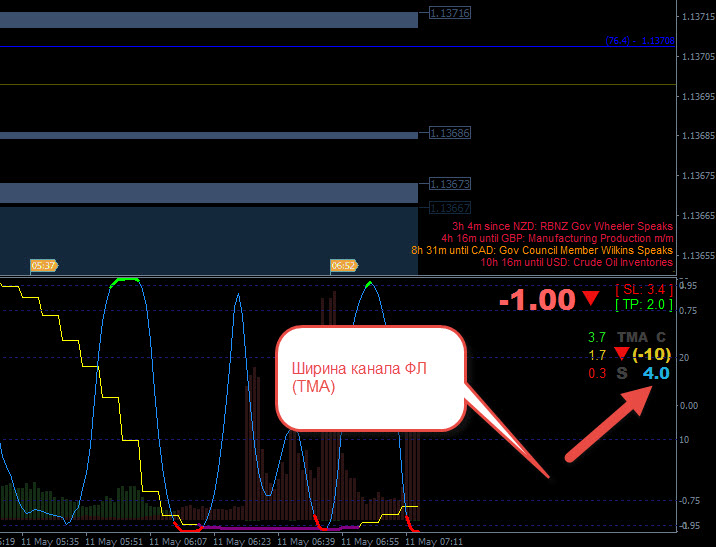Select the blue 76.4 Fibonacci level label
Viewport: 716px width, 547px height.
[640, 41]
